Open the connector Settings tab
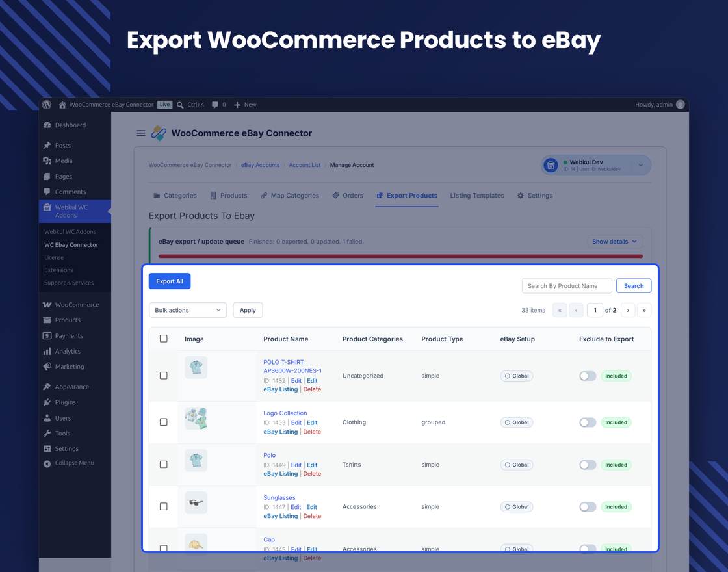 [x=535, y=196]
